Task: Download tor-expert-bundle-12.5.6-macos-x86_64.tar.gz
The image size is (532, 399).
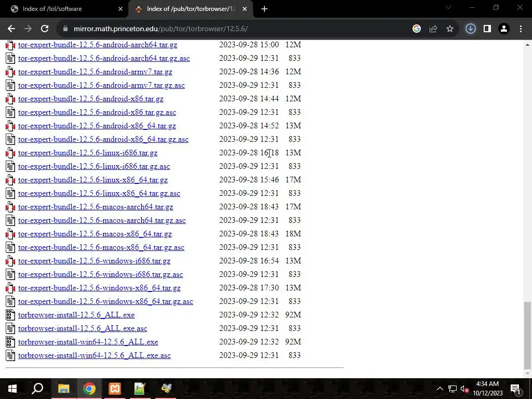Action: [95, 234]
